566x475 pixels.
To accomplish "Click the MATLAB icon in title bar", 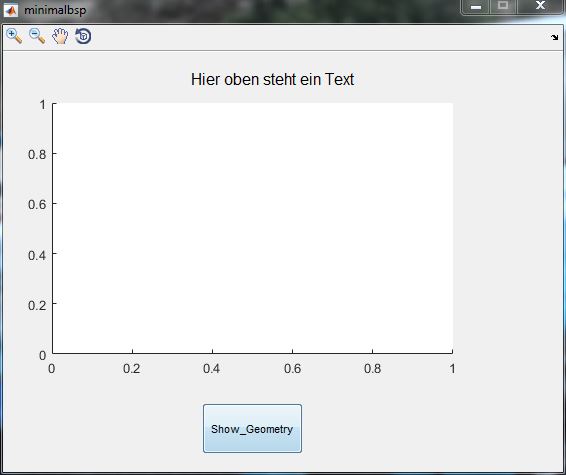I will pos(10,10).
